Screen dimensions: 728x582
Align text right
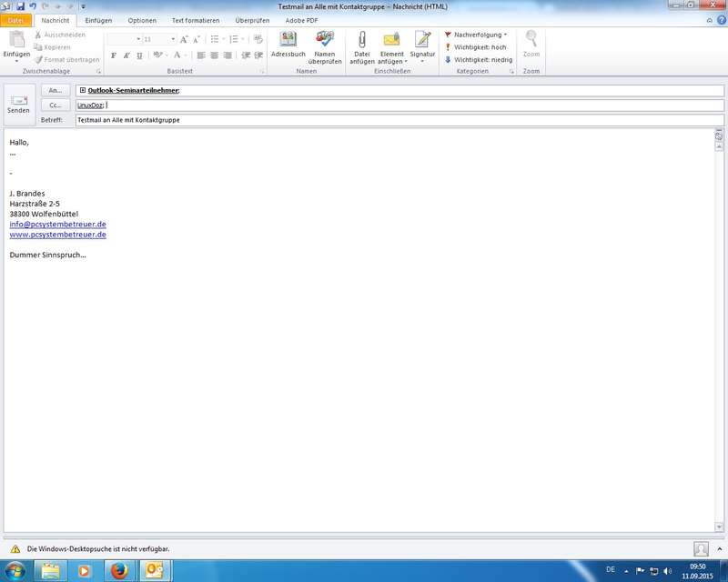[227, 55]
